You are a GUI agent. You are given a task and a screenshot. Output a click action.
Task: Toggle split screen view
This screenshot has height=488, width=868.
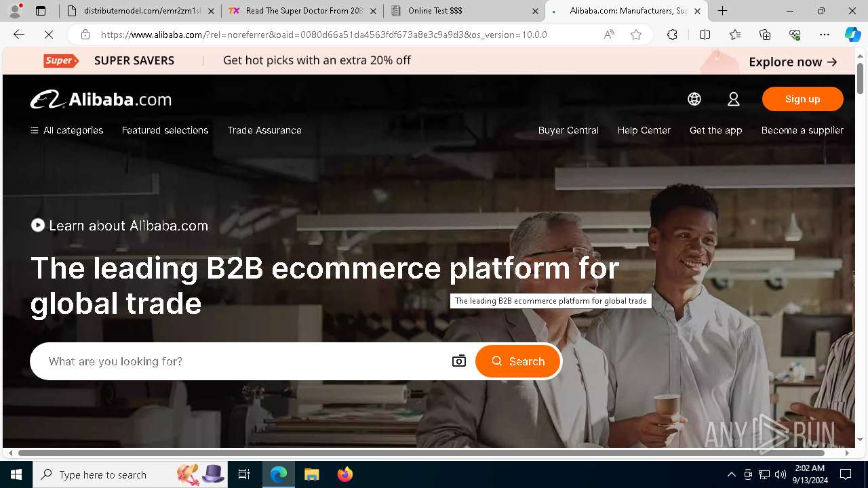[705, 35]
